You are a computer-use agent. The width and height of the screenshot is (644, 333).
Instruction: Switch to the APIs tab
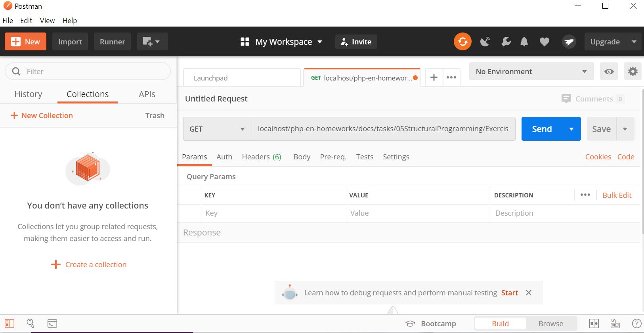pos(147,94)
